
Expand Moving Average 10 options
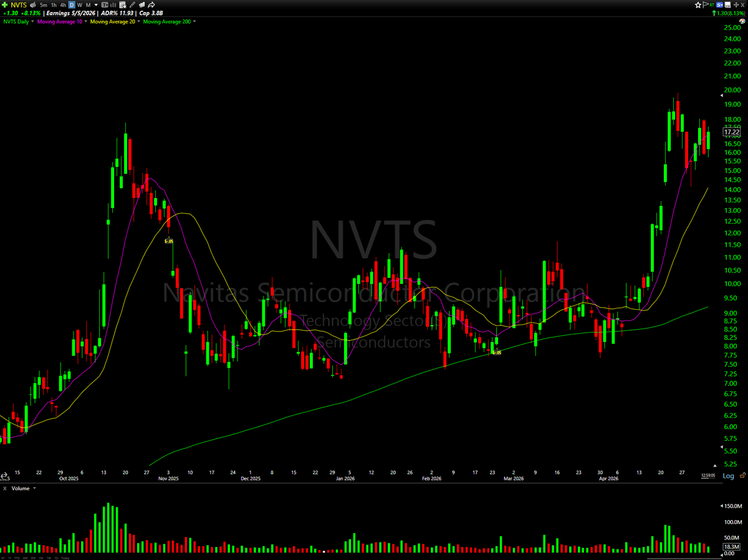point(85,21)
